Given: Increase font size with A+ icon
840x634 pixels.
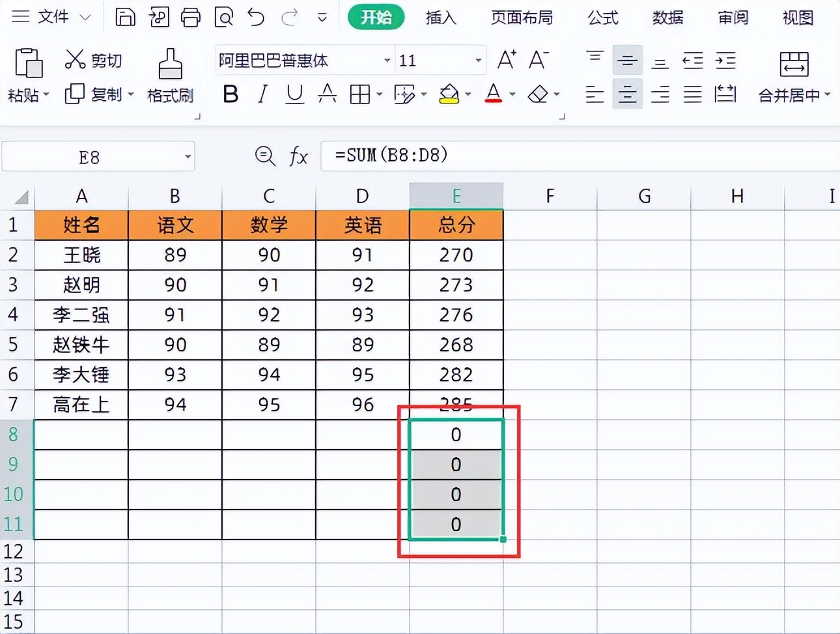Looking at the screenshot, I should (x=507, y=60).
